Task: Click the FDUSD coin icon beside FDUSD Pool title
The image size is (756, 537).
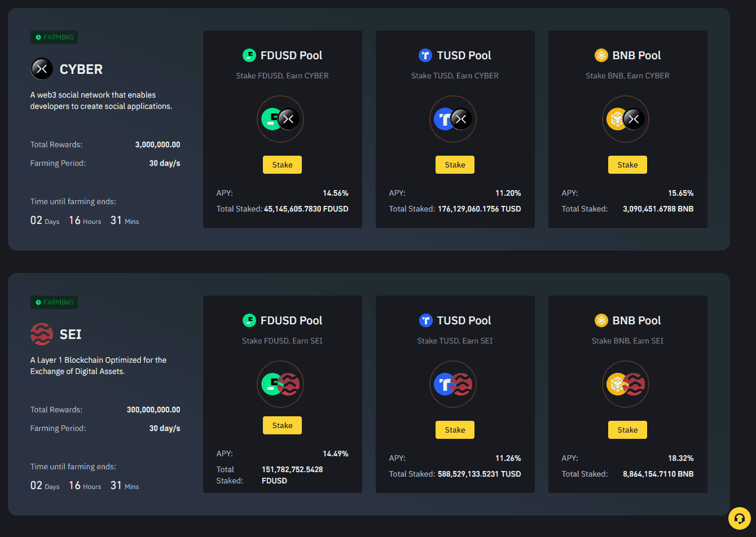Action: pos(249,55)
